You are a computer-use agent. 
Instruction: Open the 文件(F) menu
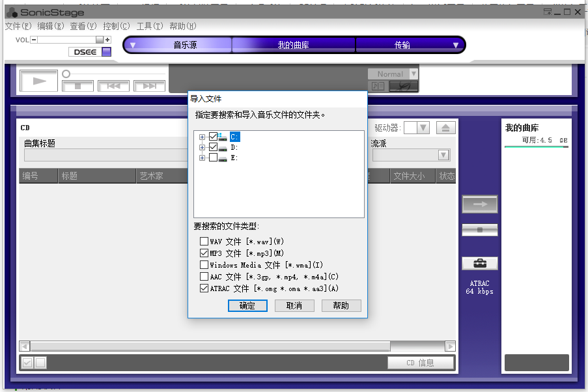18,26
